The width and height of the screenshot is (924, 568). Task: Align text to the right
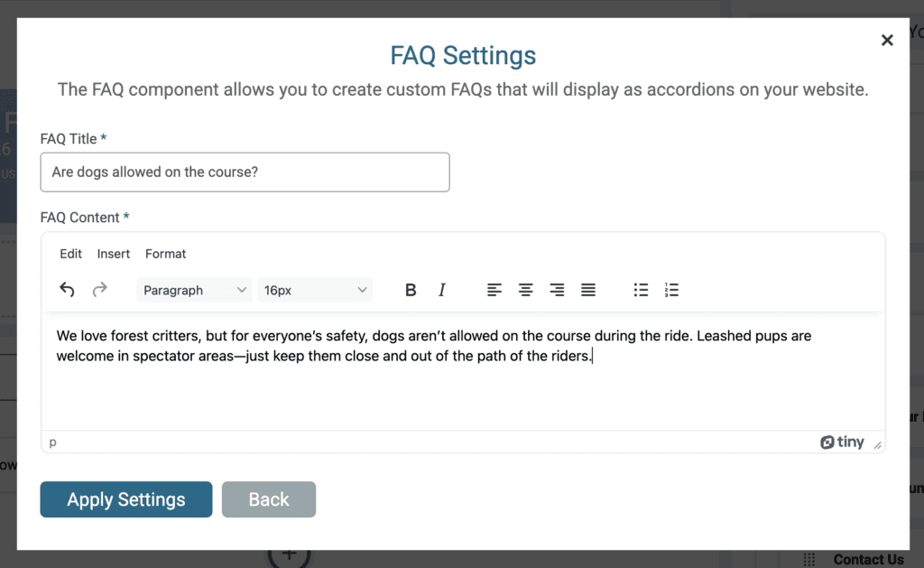[x=557, y=290]
